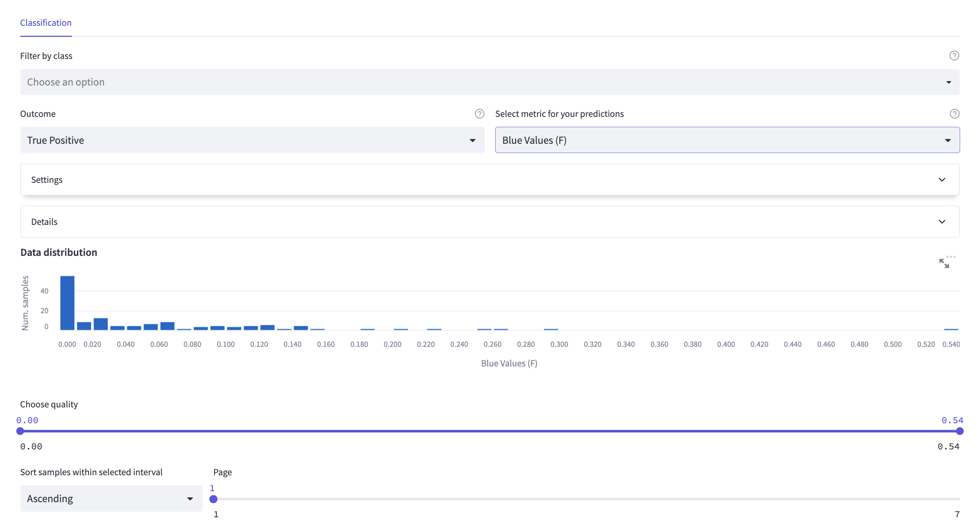
Task: Click the 'Page' label
Action: [x=223, y=472]
